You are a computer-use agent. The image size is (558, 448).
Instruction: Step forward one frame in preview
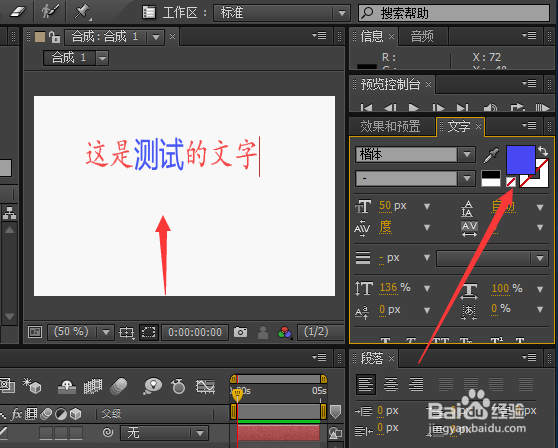pyautogui.click(x=438, y=107)
